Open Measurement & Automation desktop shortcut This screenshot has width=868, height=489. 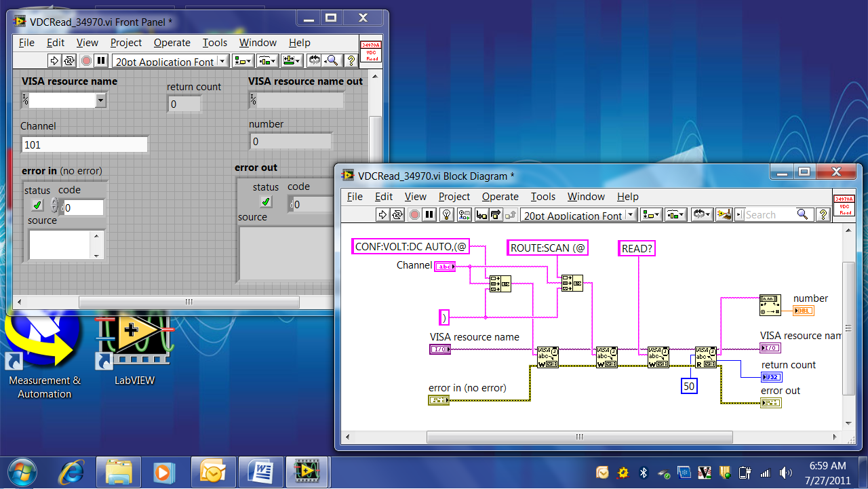45,354
